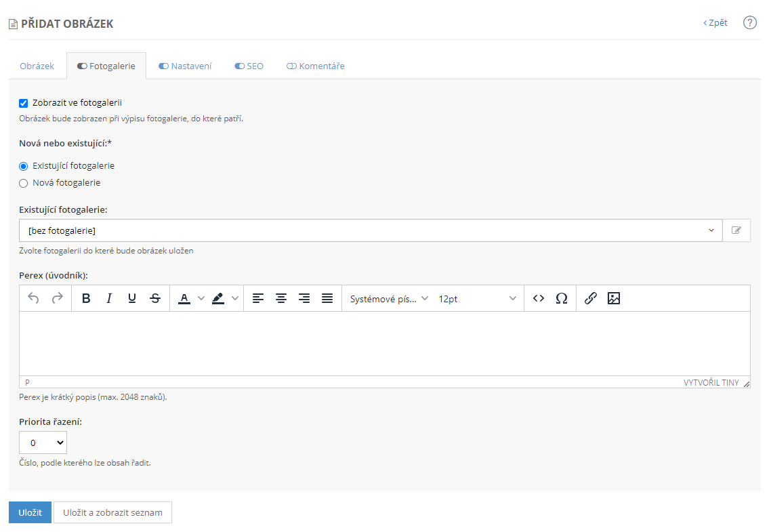This screenshot has width=771, height=532.
Task: Center align the Perex text
Action: (x=281, y=298)
